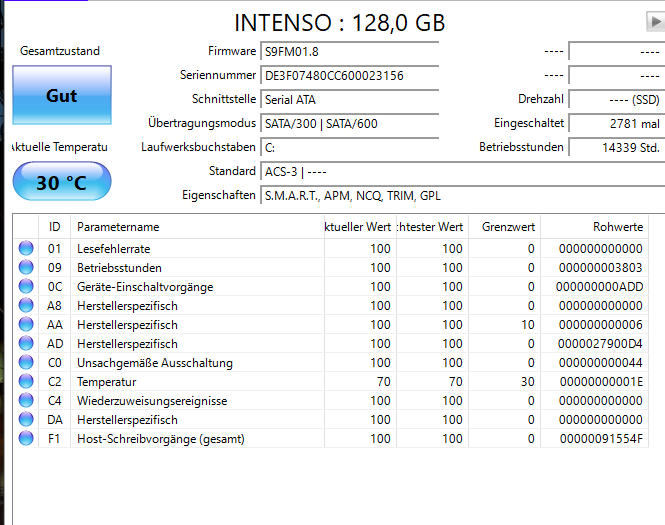This screenshot has width=665, height=525.
Task: Click the Aktuelle Temperatur label
Action: click(60, 147)
